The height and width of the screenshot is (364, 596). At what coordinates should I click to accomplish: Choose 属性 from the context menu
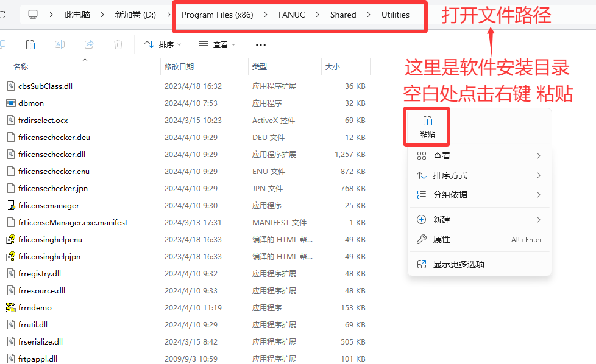click(442, 239)
